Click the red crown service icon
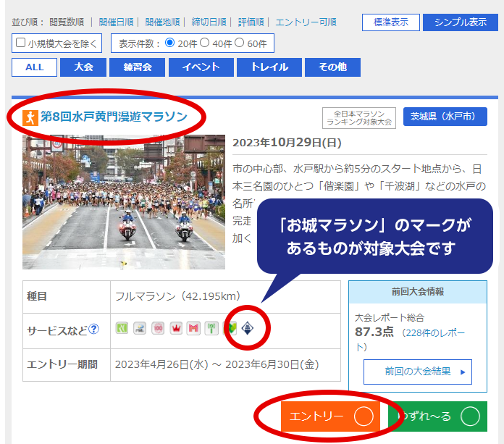The height and width of the screenshot is (444, 504). (176, 329)
